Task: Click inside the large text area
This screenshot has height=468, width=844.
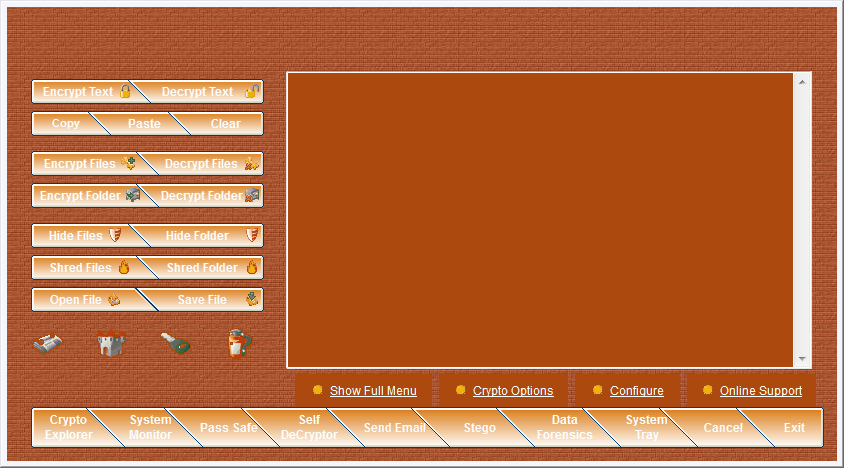Action: click(540, 220)
